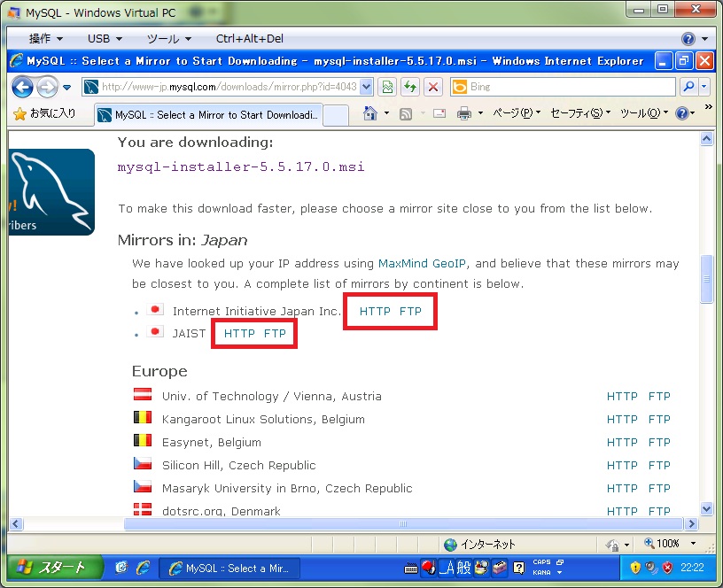Viewport: 723px width, 588px height.
Task: Download via Internet Initiative Japan HTTP link
Action: (375, 312)
